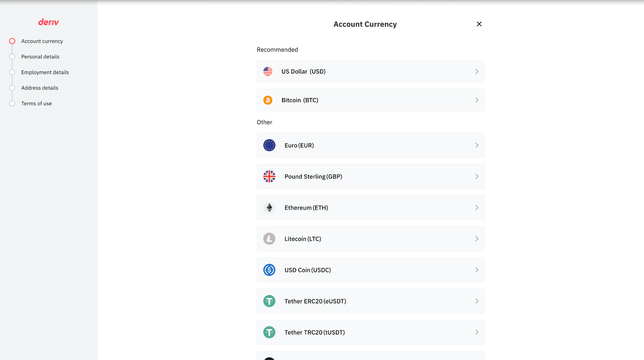
Task: Click the Euro flag icon
Action: pyautogui.click(x=269, y=145)
